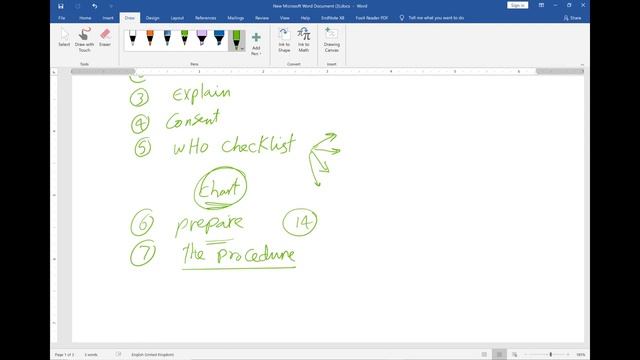Click the English (United Kingdom) language indicator
Image resolution: width=640 pixels, height=360 pixels.
152,355
